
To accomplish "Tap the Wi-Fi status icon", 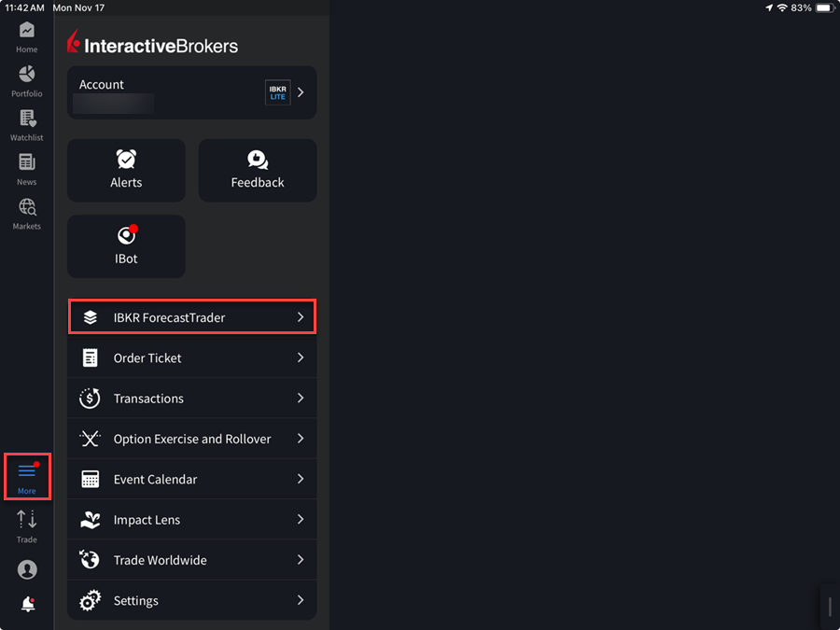I will point(782,7).
